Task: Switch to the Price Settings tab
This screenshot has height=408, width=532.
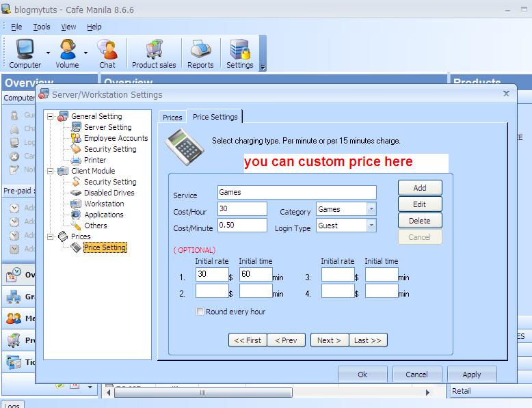Action: [215, 117]
